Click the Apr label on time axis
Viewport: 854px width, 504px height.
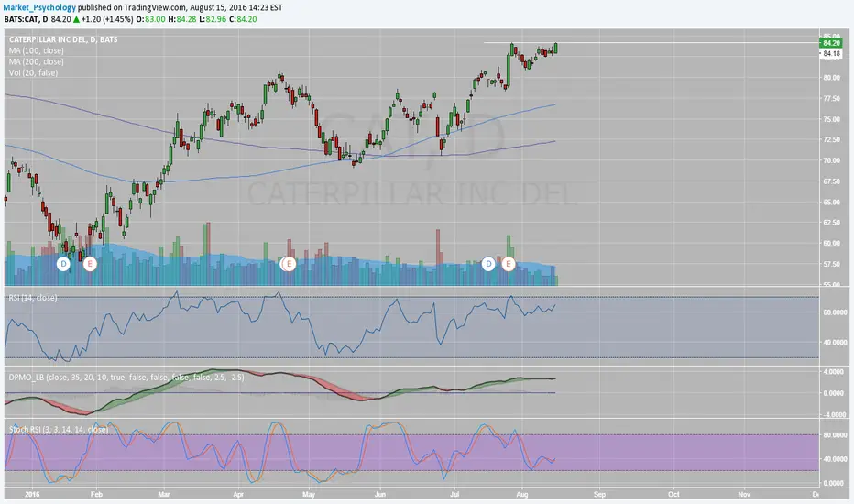point(238,495)
